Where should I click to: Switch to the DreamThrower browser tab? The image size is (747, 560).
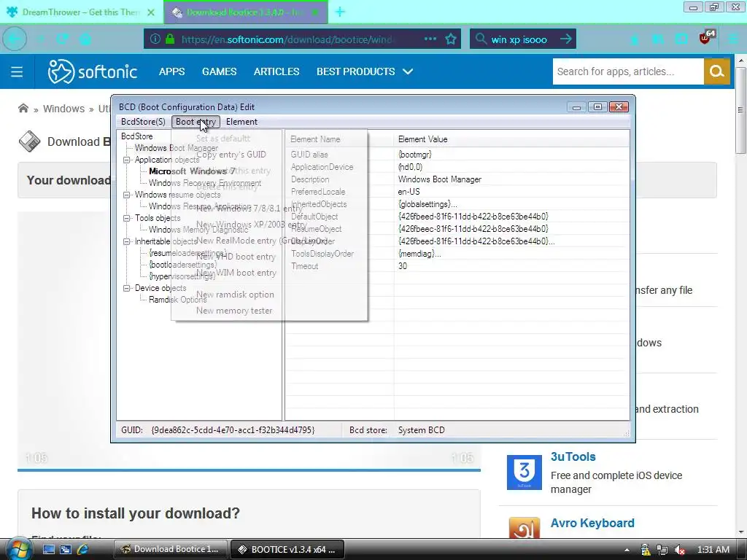pyautogui.click(x=81, y=12)
